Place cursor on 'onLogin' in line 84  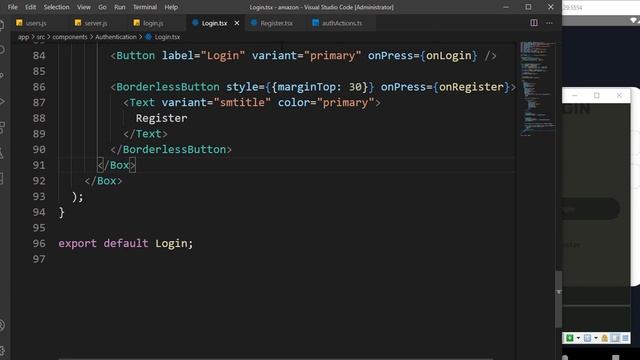[x=449, y=56]
